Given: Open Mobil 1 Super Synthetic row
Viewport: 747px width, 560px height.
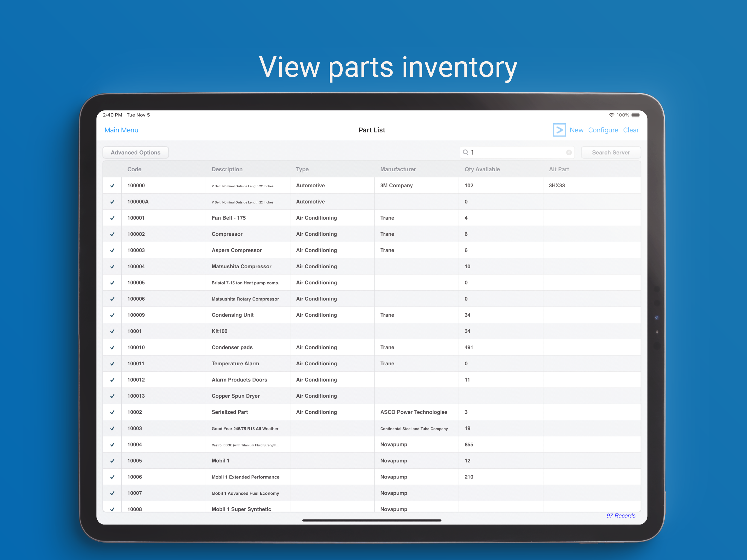Looking at the screenshot, I should pyautogui.click(x=372, y=507).
